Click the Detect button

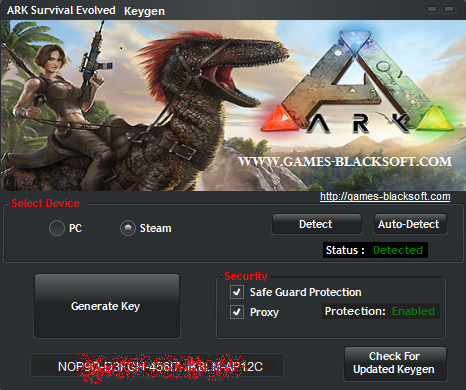pyautogui.click(x=317, y=224)
